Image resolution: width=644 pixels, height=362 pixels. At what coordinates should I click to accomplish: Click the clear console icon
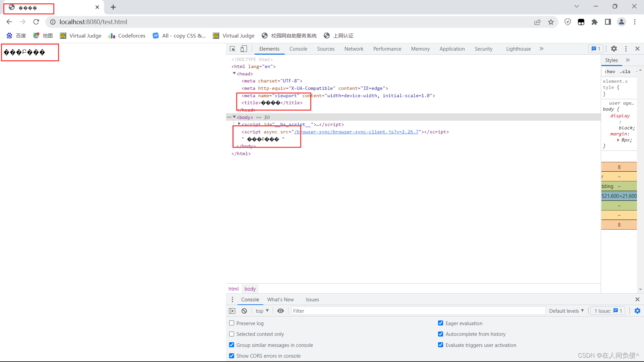(244, 311)
